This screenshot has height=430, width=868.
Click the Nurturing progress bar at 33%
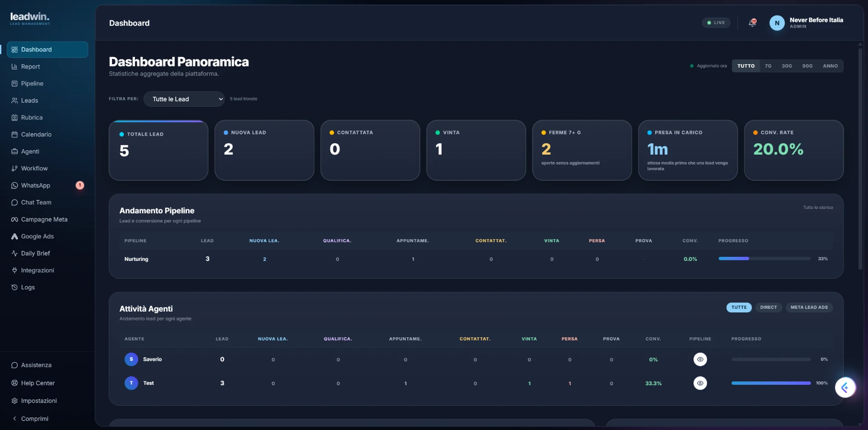click(764, 259)
